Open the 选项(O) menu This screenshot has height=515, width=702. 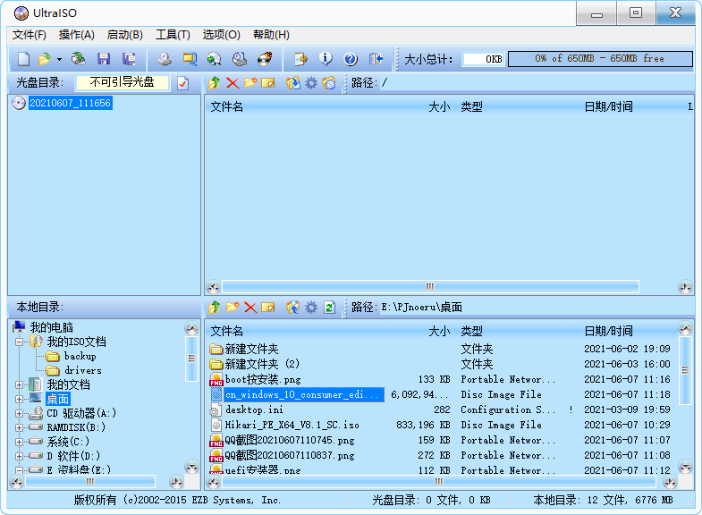click(x=221, y=34)
